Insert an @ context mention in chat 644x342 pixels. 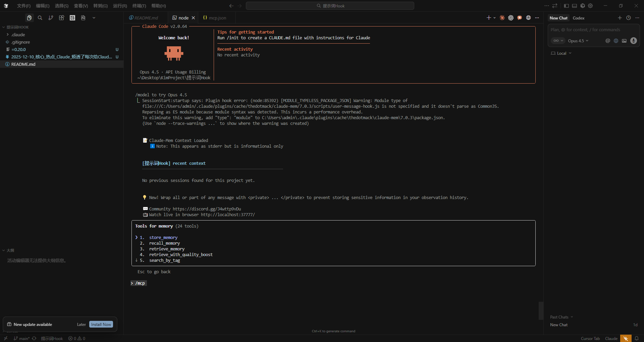(x=608, y=41)
